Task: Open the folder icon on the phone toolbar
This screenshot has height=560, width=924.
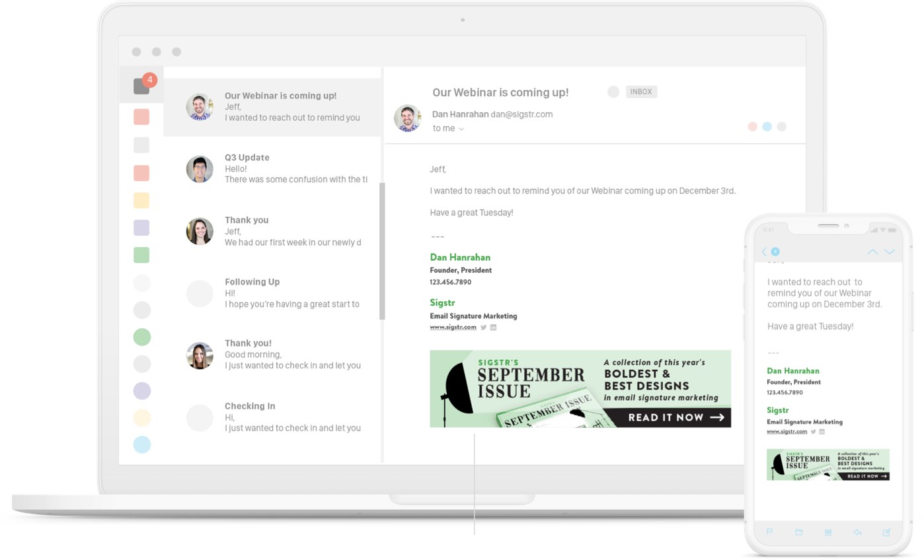Action: coord(798,532)
